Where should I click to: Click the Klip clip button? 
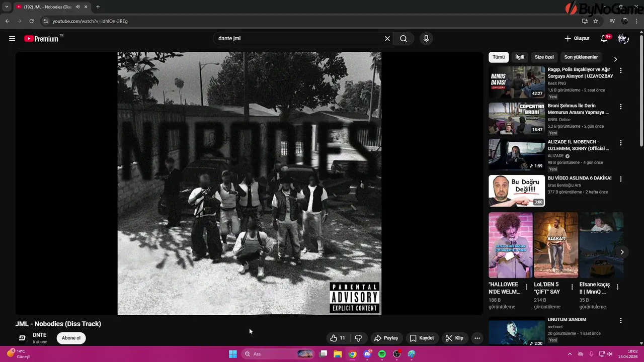coord(454,338)
